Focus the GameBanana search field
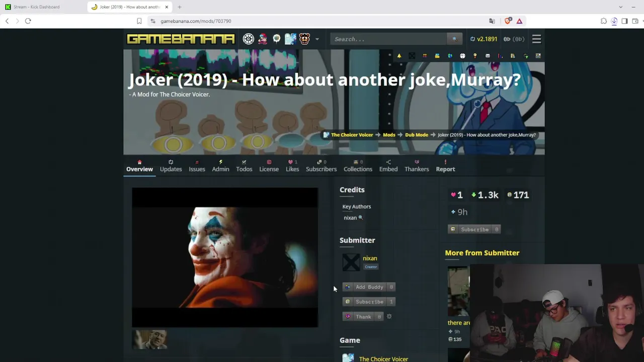 pyautogui.click(x=388, y=39)
